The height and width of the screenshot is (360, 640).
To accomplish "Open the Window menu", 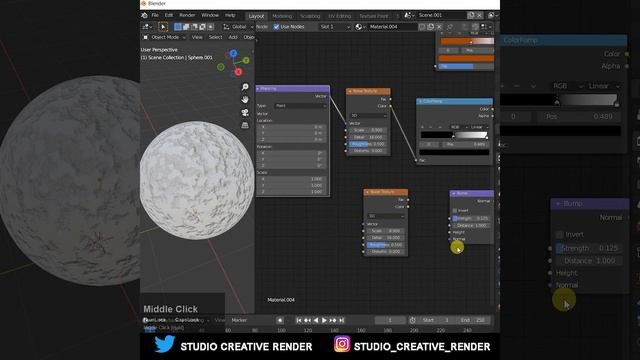I will pyautogui.click(x=210, y=16).
